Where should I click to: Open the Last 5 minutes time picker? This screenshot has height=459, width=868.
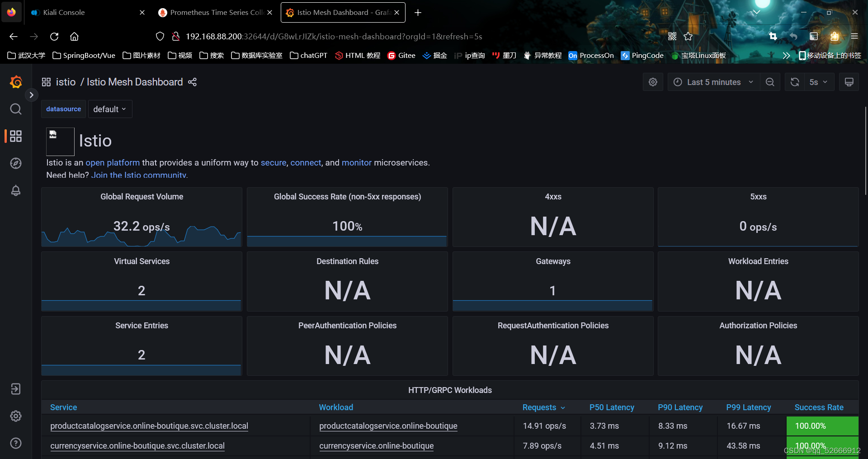click(x=714, y=82)
